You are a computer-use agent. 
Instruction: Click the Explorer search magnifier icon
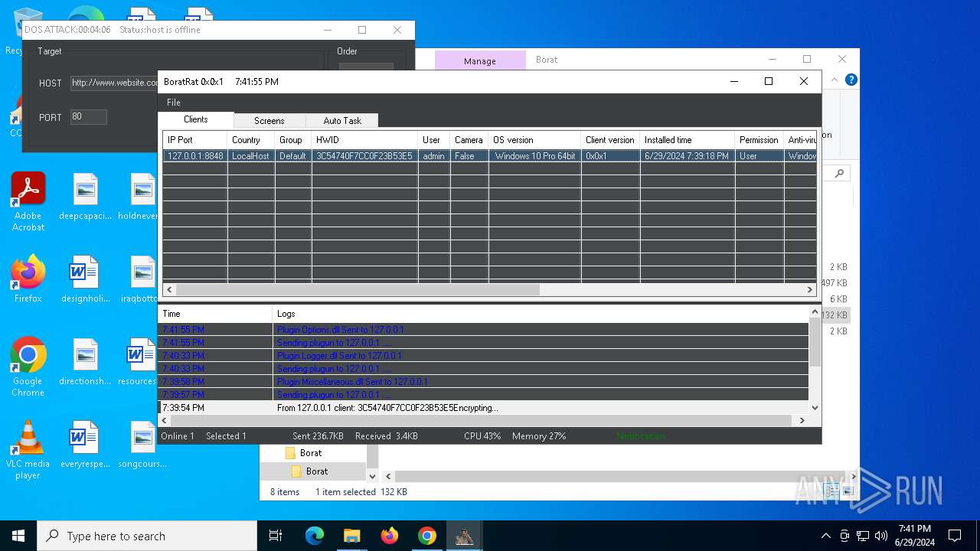coord(840,174)
